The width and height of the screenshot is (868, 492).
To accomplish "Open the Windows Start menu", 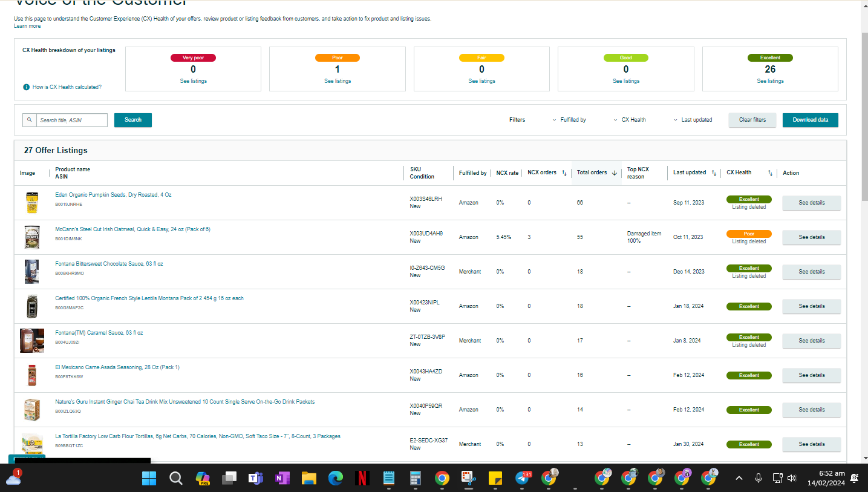I will pyautogui.click(x=149, y=478).
